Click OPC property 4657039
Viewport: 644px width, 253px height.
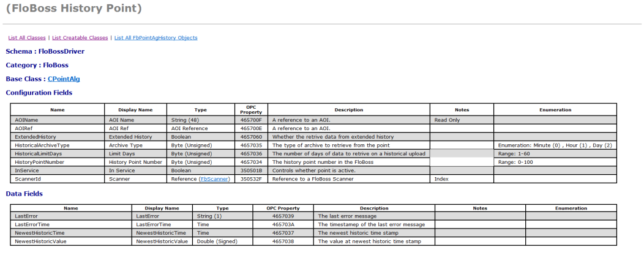(283, 216)
